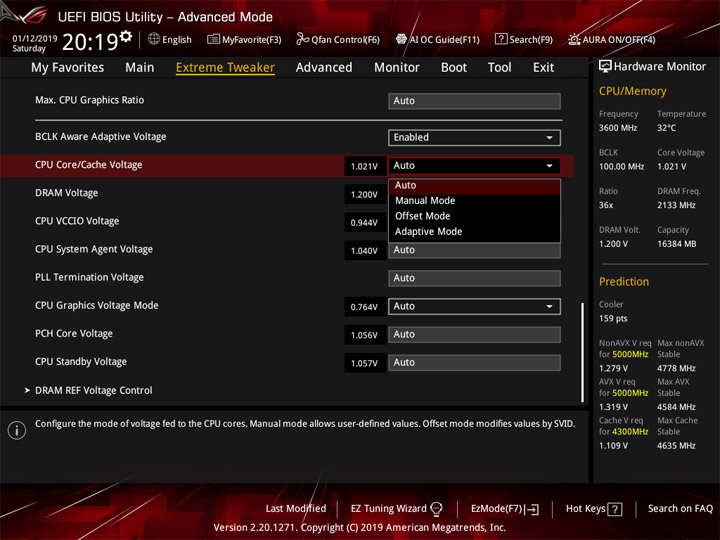Open the Exit tab

click(x=543, y=68)
